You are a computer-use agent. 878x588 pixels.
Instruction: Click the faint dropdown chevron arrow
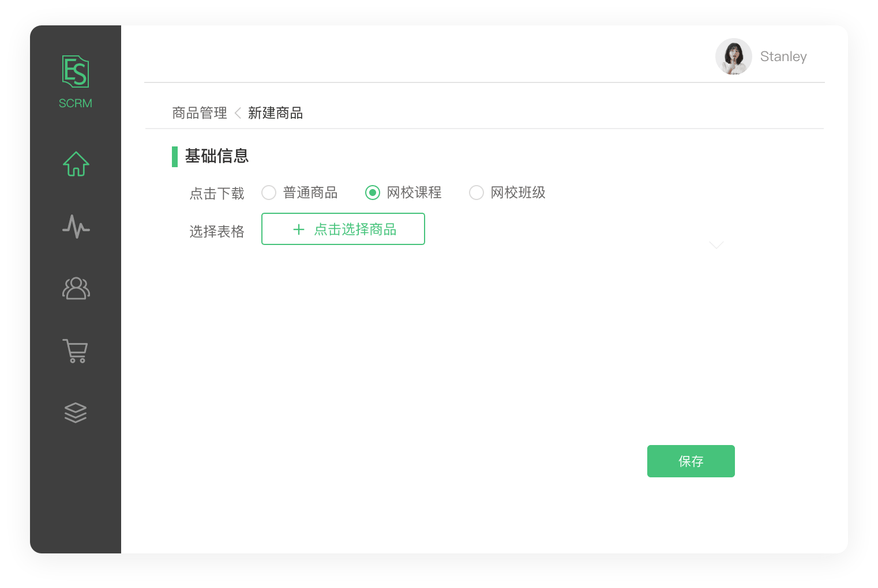click(716, 245)
